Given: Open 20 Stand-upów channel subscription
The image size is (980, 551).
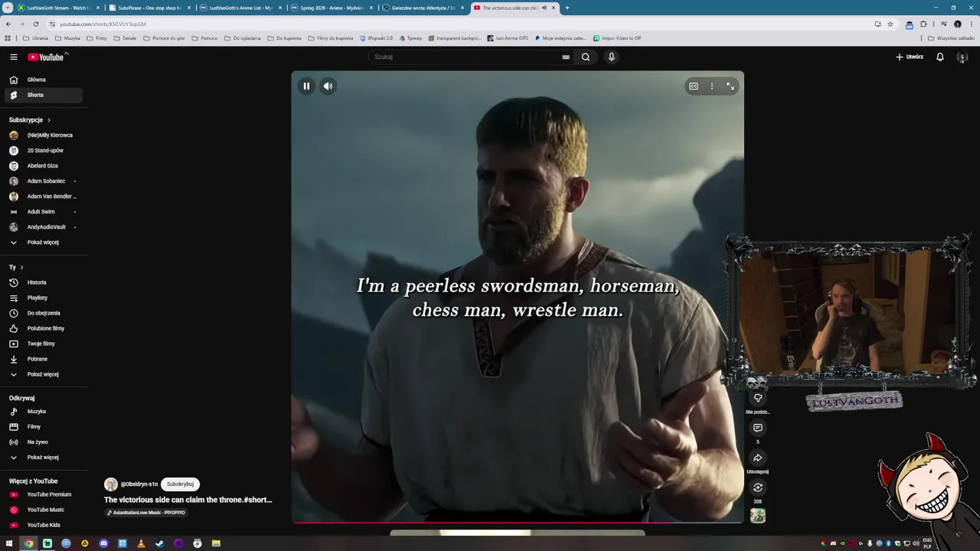Looking at the screenshot, I should [43, 151].
